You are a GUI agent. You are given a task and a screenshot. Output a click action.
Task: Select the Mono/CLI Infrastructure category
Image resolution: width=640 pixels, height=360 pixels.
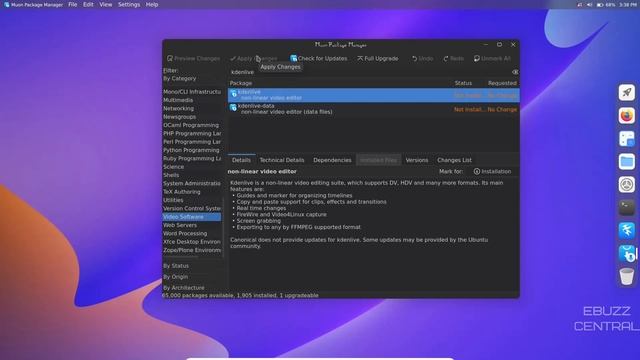click(x=191, y=92)
